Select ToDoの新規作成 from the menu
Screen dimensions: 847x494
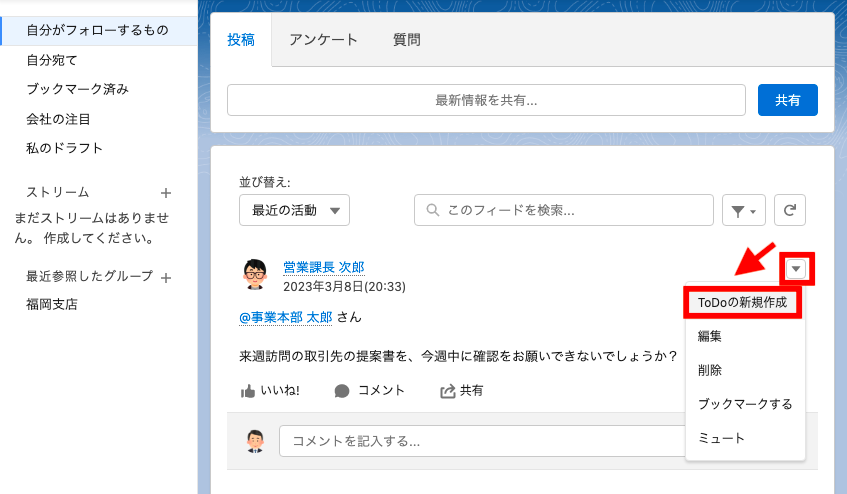tap(742, 302)
